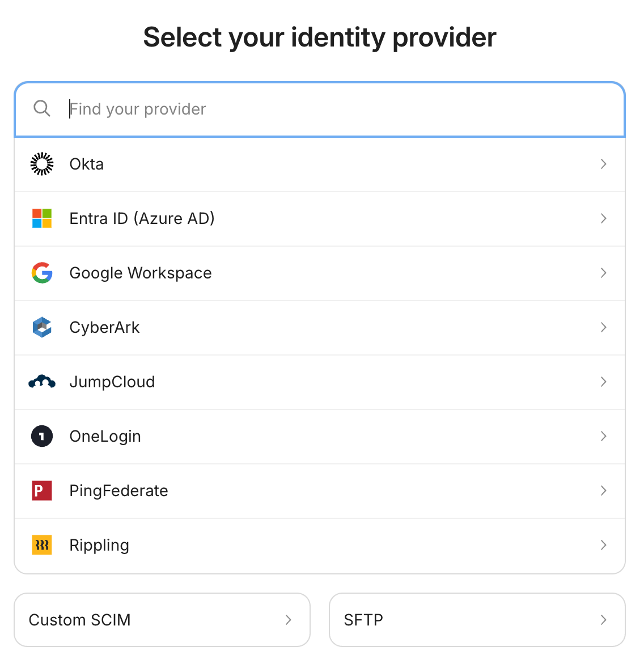Select the CyberArk provider entry
This screenshot has width=644, height=668.
point(319,328)
